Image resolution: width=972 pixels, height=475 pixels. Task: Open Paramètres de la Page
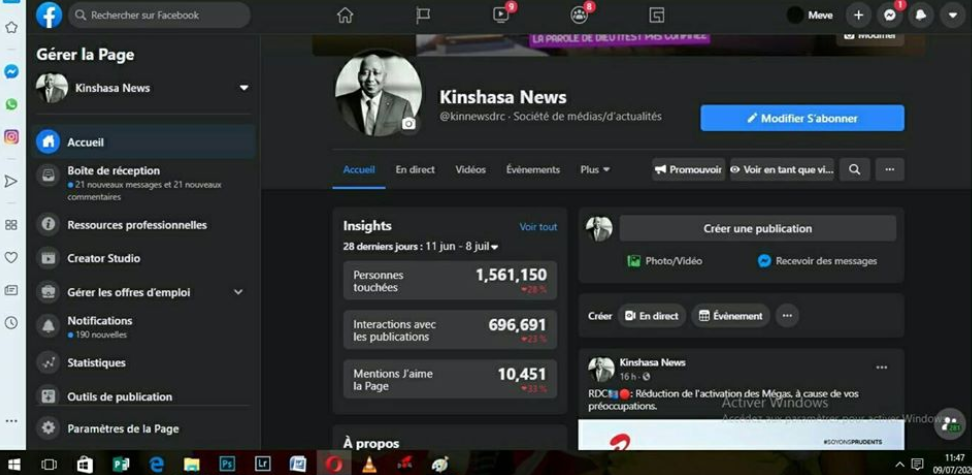point(143,428)
